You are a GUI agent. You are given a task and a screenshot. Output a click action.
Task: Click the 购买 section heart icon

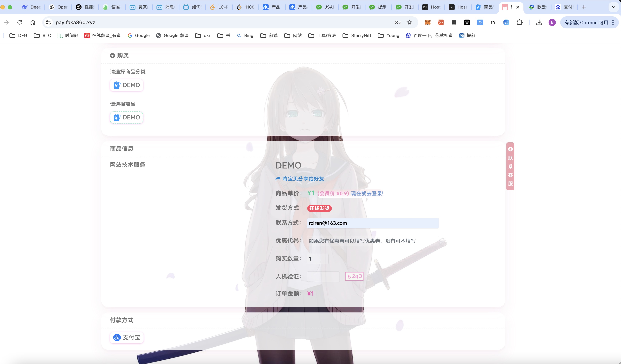pos(112,55)
